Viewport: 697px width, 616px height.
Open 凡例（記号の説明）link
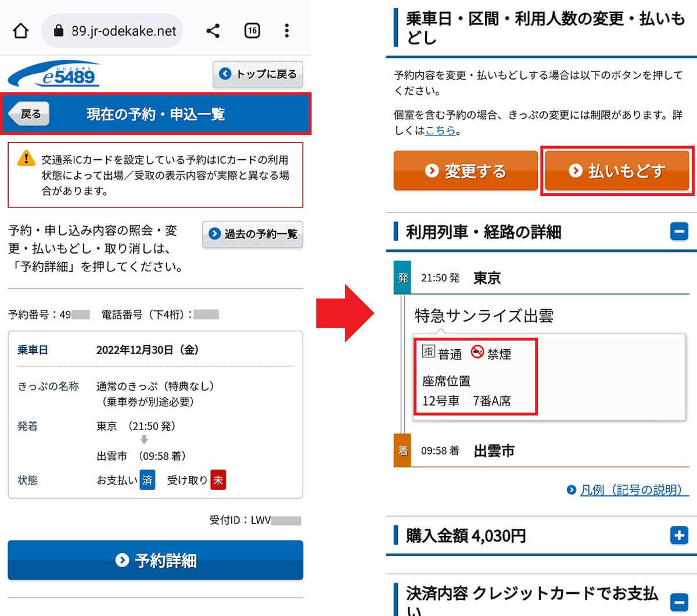(634, 490)
